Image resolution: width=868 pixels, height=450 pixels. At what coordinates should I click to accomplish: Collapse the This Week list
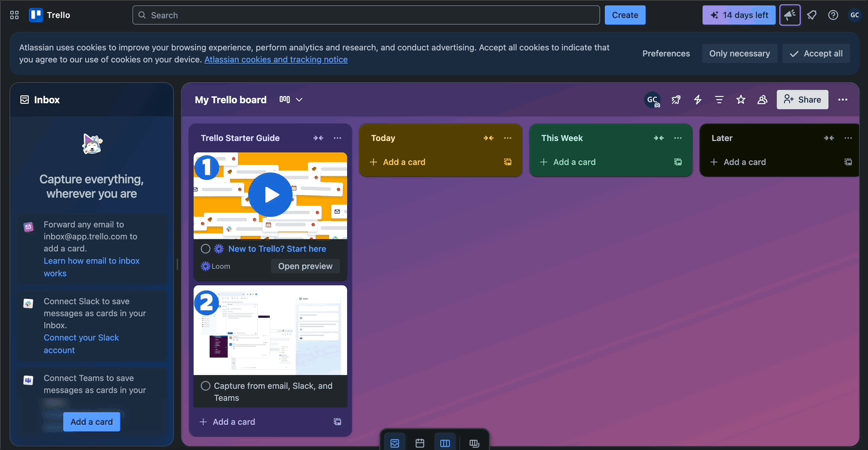(x=659, y=138)
